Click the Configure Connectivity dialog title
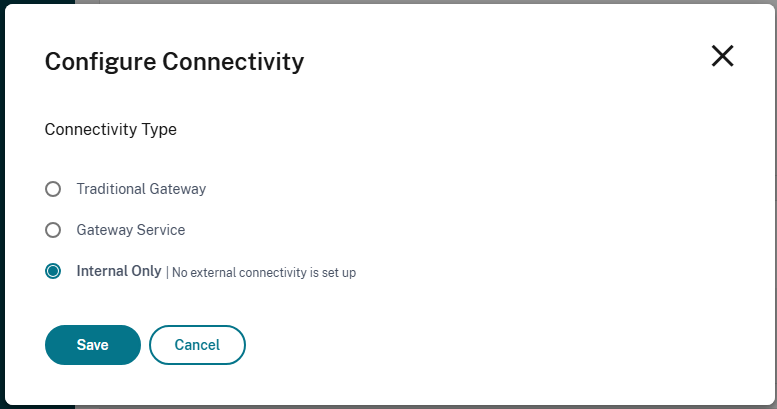This screenshot has width=777, height=409. pyautogui.click(x=174, y=62)
